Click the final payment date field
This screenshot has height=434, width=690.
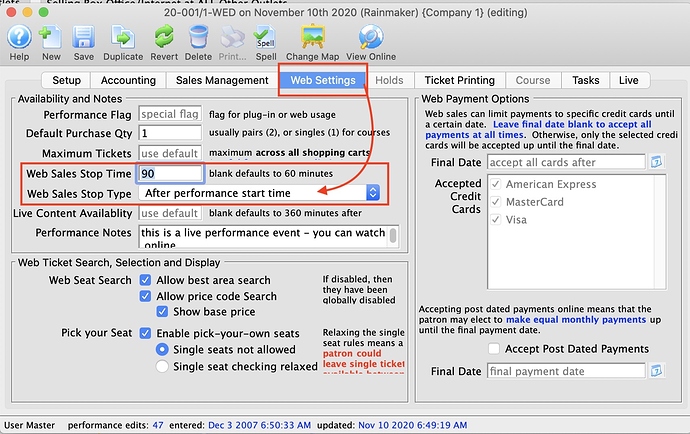[x=566, y=371]
